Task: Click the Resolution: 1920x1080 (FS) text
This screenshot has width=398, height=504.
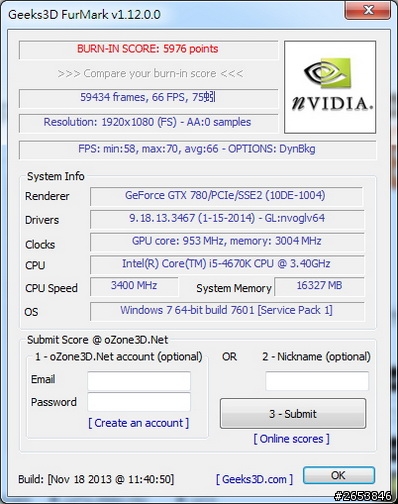Action: pos(147,122)
